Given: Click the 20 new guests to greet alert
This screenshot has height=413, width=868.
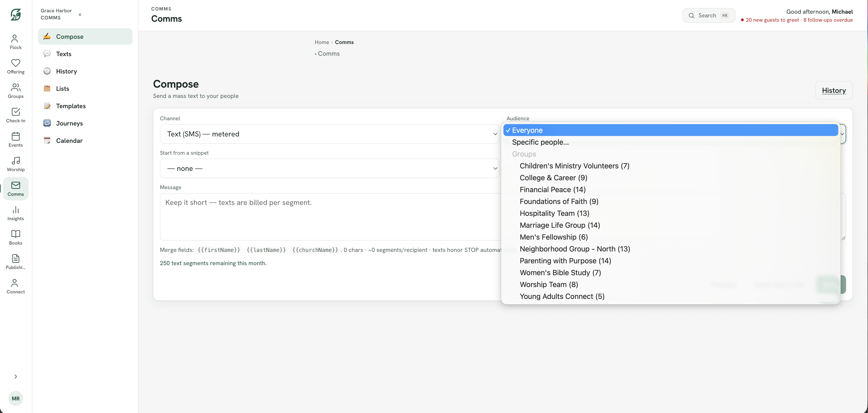Looking at the screenshot, I should tap(772, 20).
